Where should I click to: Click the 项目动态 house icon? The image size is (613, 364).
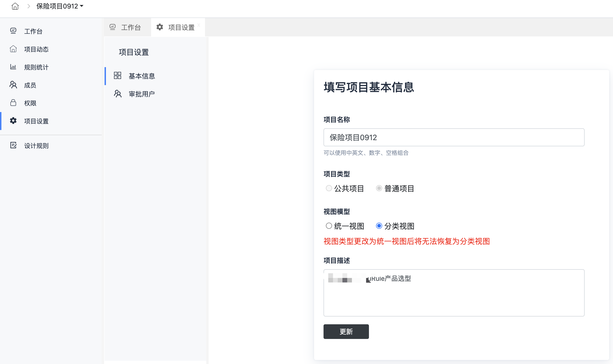click(x=13, y=49)
